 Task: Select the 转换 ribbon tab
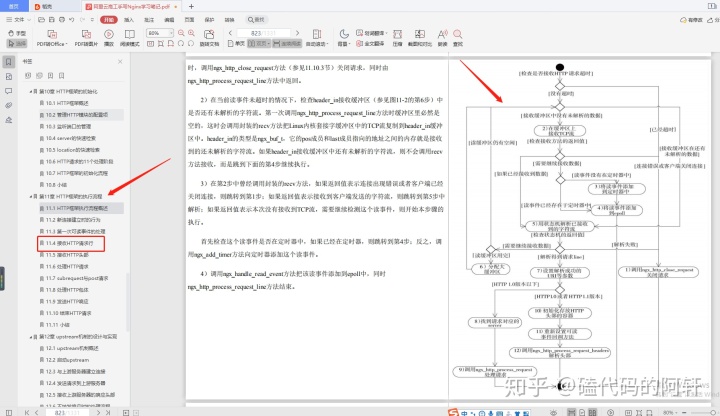point(230,20)
